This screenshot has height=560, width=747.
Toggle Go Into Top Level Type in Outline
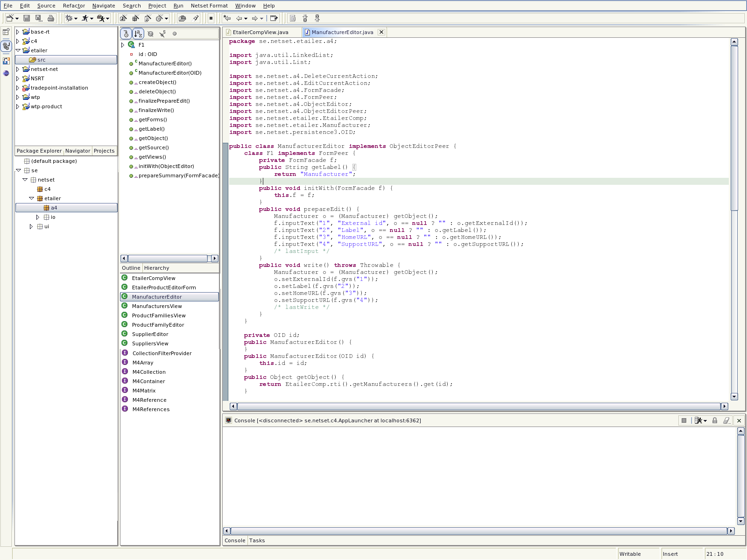click(x=126, y=34)
